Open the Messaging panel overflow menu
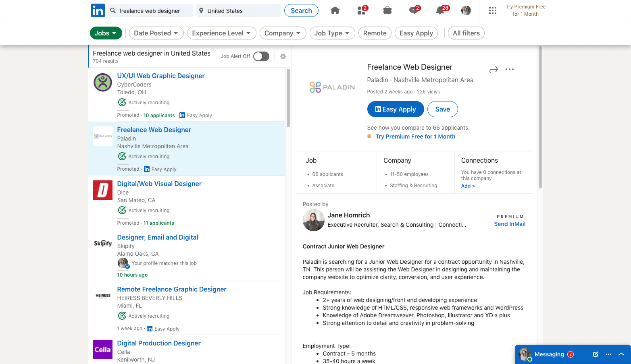This screenshot has width=631, height=364. click(608, 354)
